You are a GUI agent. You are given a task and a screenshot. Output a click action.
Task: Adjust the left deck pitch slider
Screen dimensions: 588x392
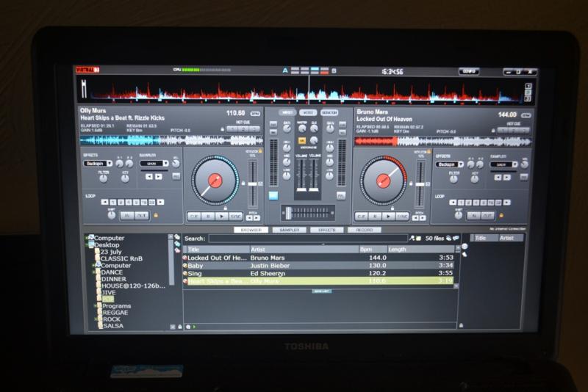[x=253, y=184]
